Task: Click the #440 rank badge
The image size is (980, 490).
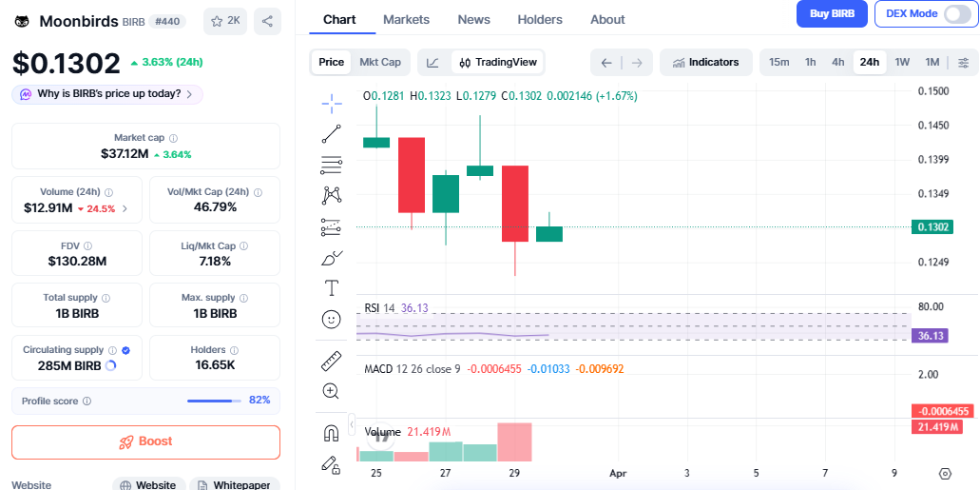Action: 167,21
